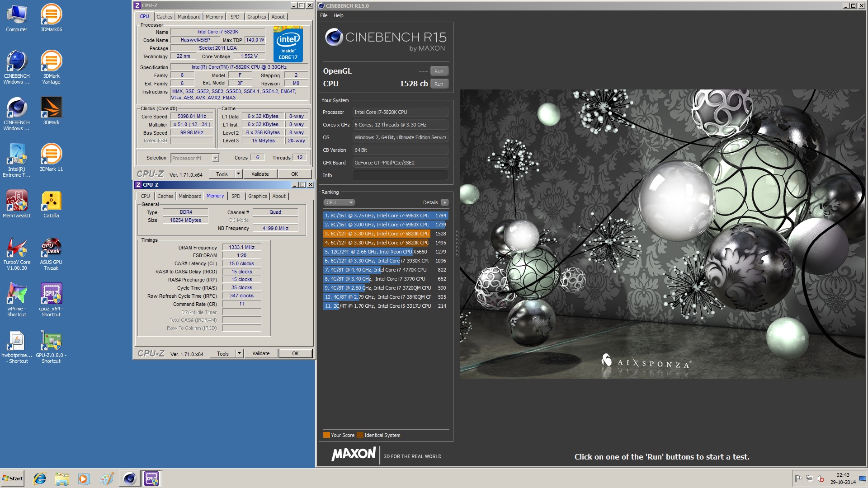Click the Your Score orange legend swatch
Image resolution: width=868 pixels, height=488 pixels.
coord(326,435)
